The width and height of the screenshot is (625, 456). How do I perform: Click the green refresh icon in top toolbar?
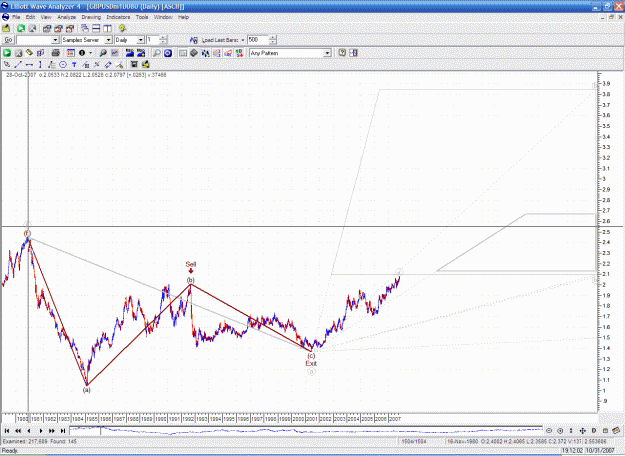click(21, 28)
